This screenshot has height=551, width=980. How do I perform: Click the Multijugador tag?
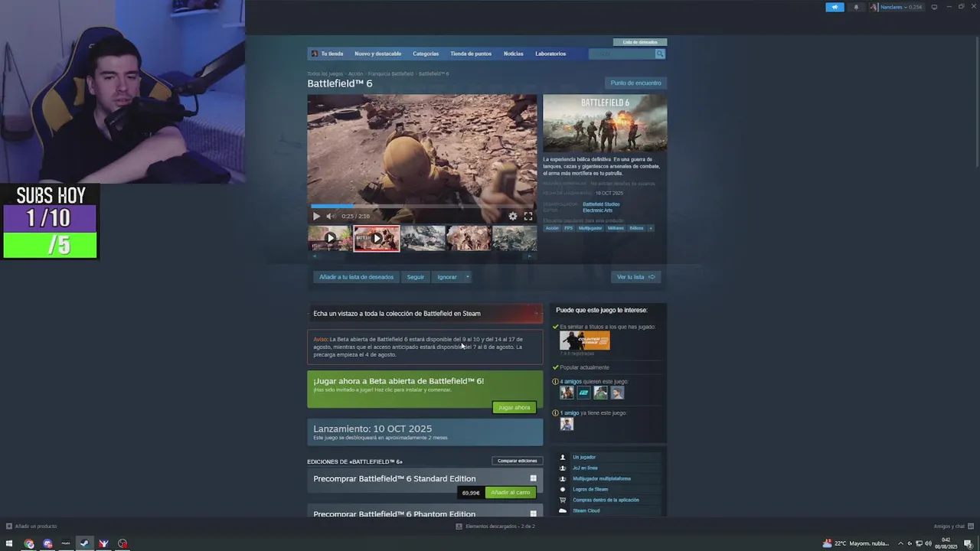tap(590, 228)
